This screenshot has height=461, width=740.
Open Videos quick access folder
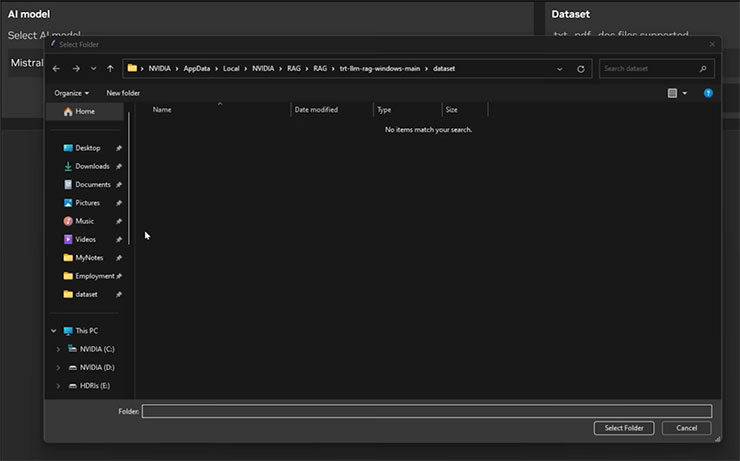click(85, 240)
